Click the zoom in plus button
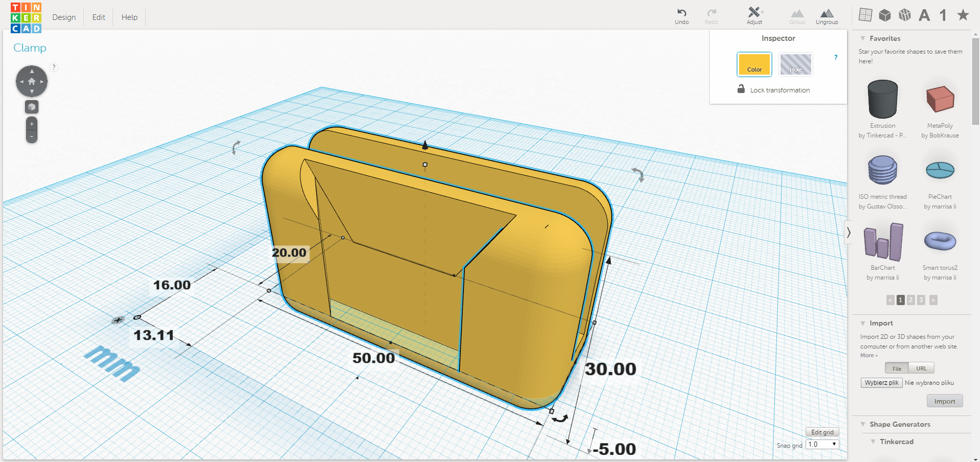This screenshot has height=462, width=980. [32, 124]
